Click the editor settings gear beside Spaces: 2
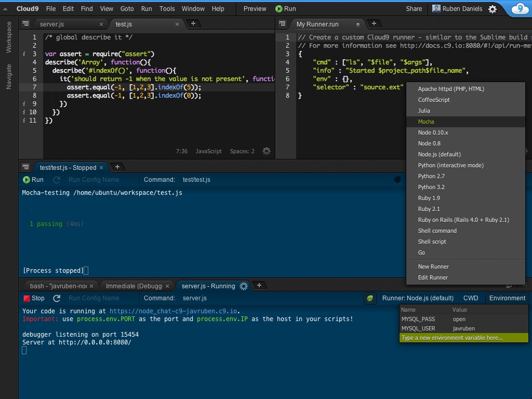Screen dimensions: 532x399 pos(267,151)
